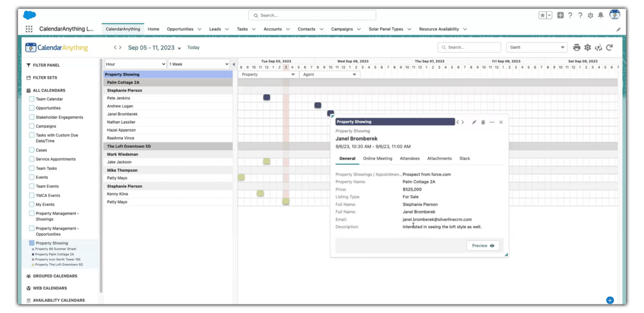The width and height of the screenshot is (644, 313).
Task: Open more options via the ellipsis in the popup
Action: pos(492,122)
